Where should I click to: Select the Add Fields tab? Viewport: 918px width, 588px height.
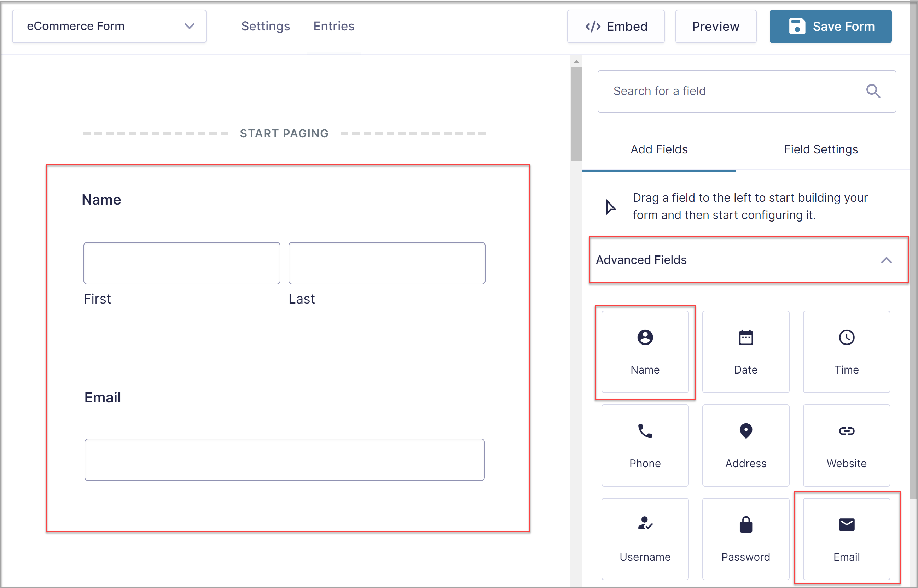pyautogui.click(x=659, y=149)
